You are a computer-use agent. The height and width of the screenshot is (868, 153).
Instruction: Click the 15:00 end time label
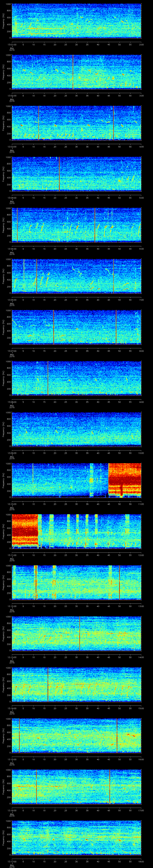tap(141, 708)
